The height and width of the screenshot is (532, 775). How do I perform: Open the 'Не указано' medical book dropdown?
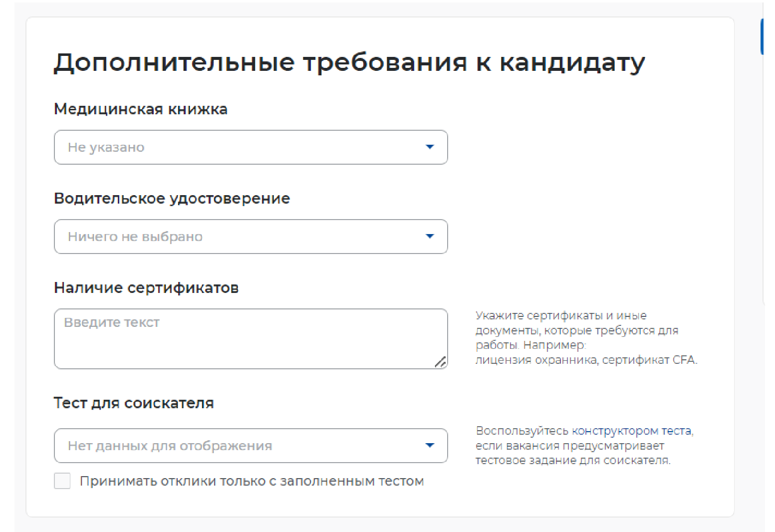(240, 147)
